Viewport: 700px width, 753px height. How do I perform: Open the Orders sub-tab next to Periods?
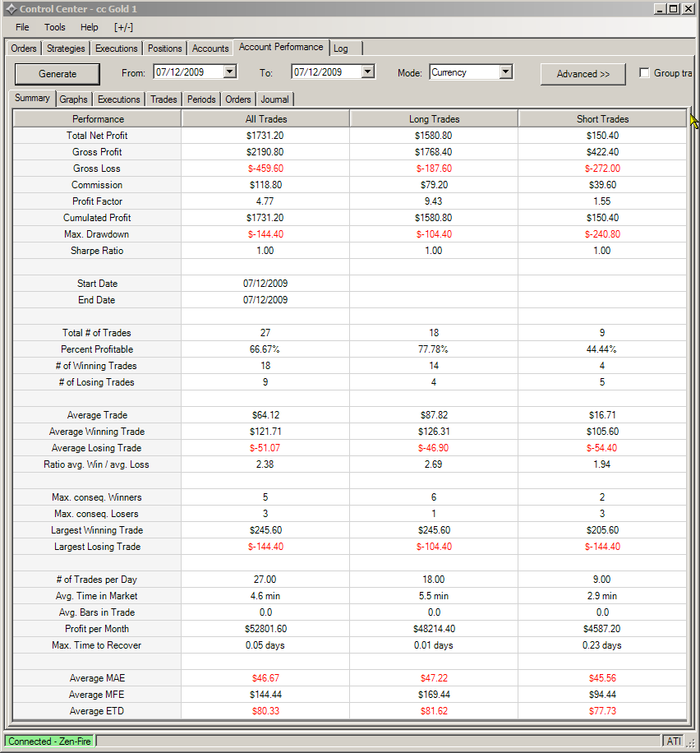pyautogui.click(x=238, y=99)
